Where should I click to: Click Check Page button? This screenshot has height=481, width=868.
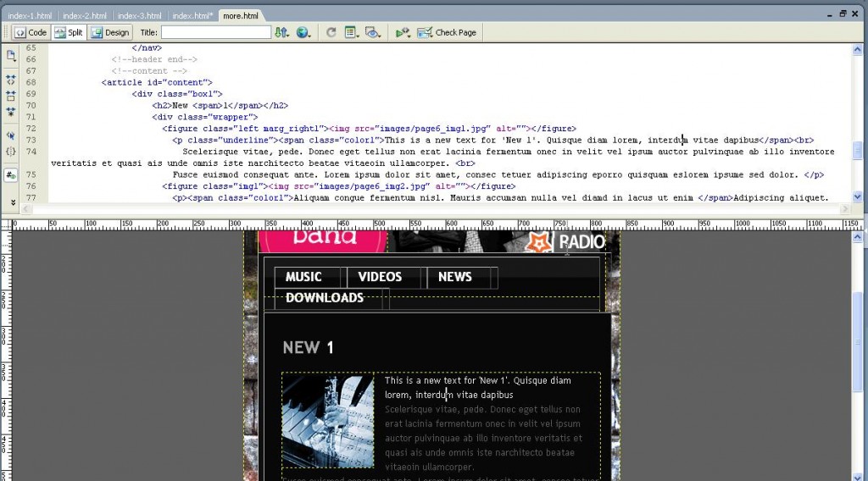(447, 33)
